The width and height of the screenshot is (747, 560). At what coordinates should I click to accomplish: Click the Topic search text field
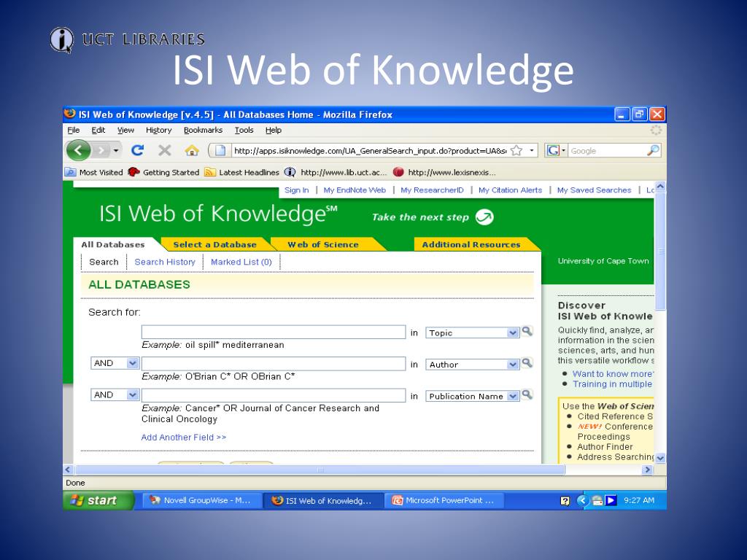(x=274, y=332)
